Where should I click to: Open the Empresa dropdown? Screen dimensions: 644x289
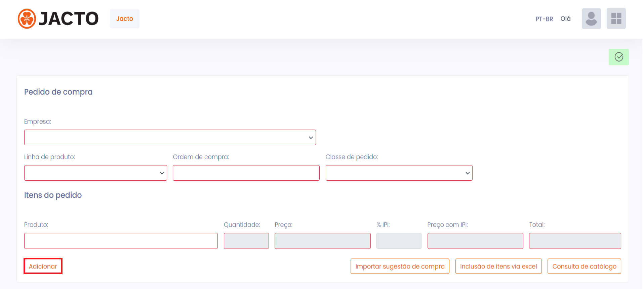pos(170,138)
